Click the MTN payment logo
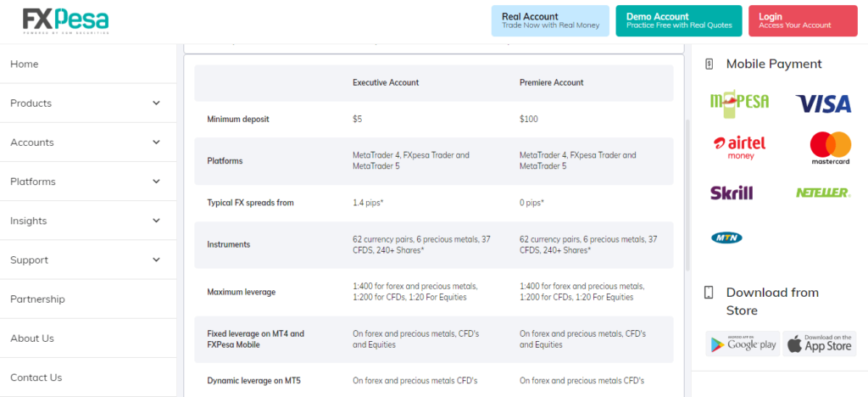Screen dimensions: 868x397 tap(726, 238)
